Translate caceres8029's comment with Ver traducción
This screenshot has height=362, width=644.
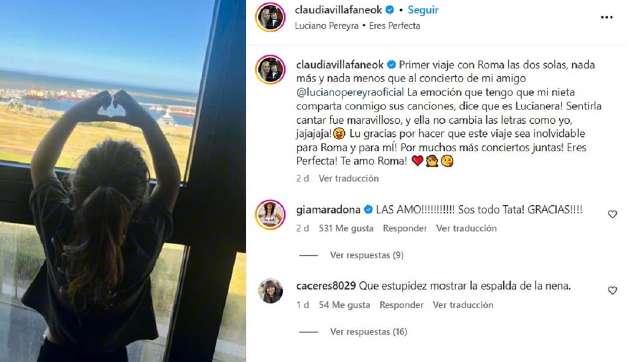463,305
